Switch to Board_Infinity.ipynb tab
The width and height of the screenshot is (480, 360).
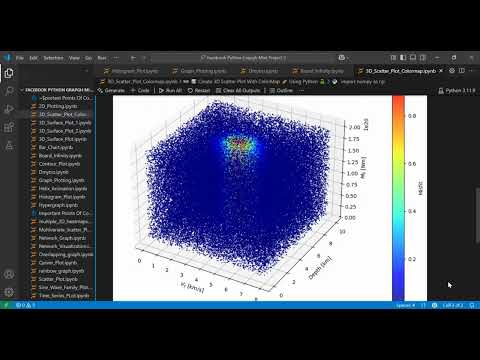tap(318, 71)
